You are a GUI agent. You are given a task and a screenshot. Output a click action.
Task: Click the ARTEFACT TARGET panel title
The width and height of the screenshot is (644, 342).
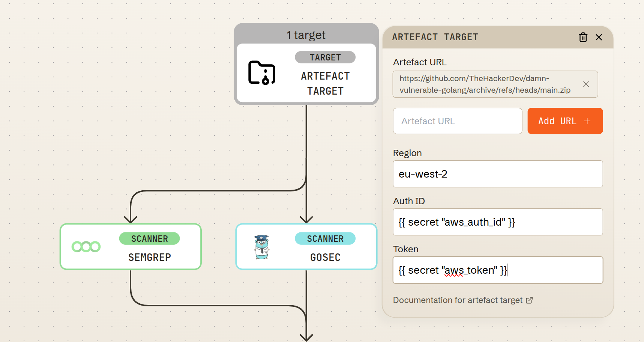coord(435,37)
